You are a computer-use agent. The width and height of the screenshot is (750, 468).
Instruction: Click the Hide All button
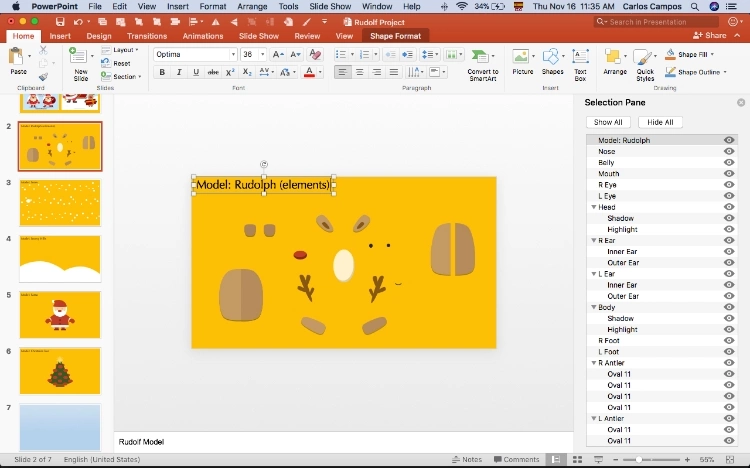click(x=660, y=122)
